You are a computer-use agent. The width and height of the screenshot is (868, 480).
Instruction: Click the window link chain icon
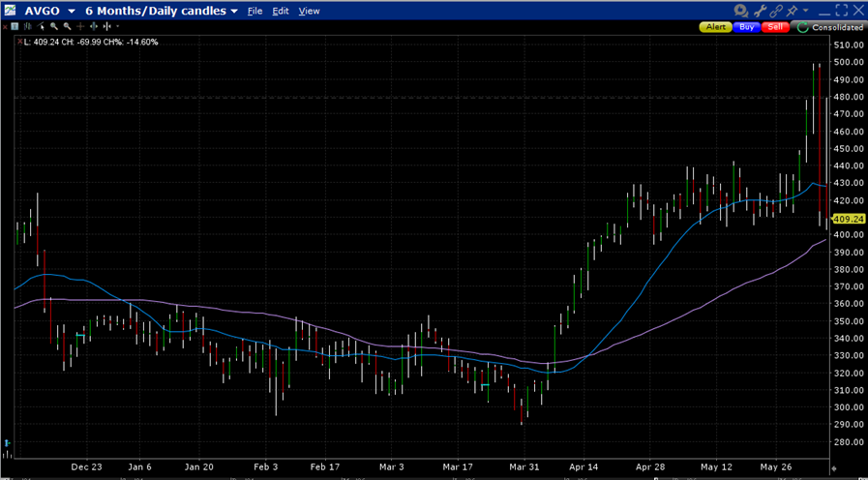click(x=776, y=11)
